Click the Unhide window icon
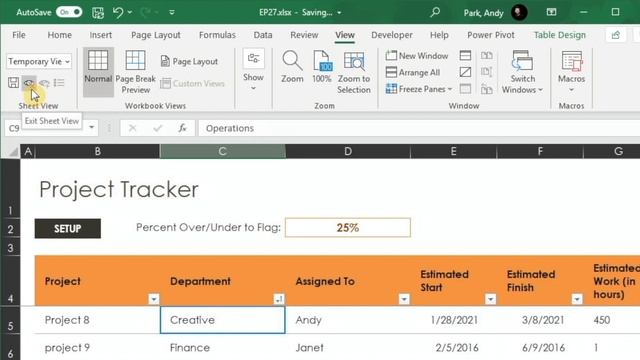Image resolution: width=640 pixels, height=360 pixels. coord(465,89)
